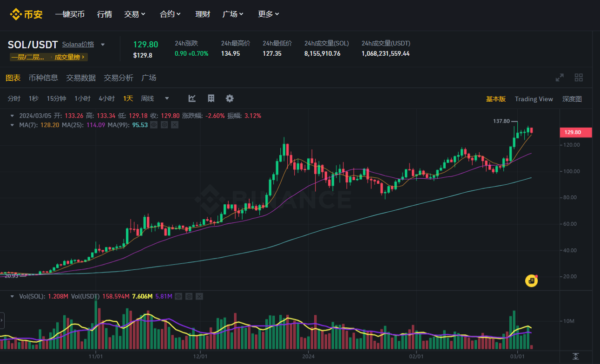Image resolution: width=600 pixels, height=364 pixels.
Task: Click the SOL/USDT pair title
Action: 33,45
